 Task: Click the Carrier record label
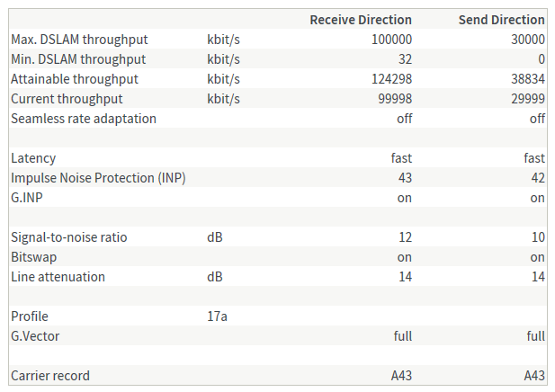click(50, 376)
